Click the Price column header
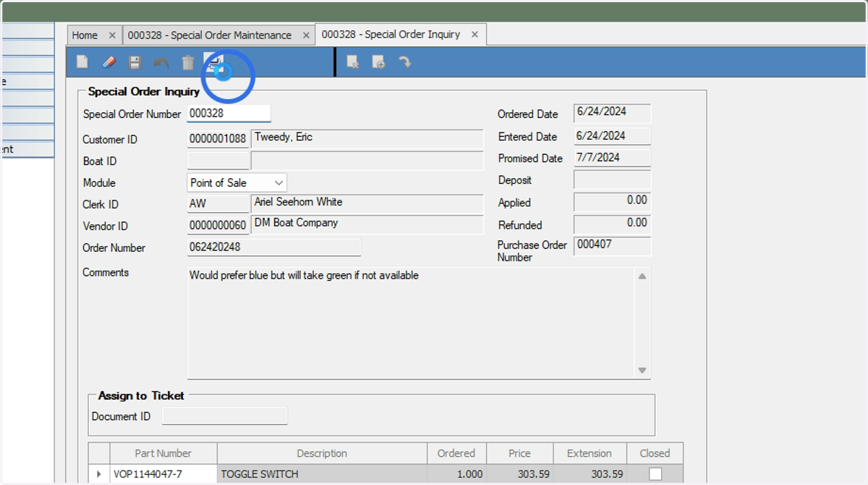 pyautogui.click(x=519, y=453)
